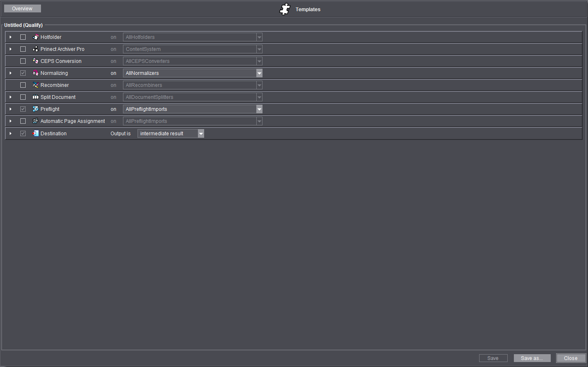Screen dimensions: 588x367
Task: Toggle the Destination checkbox
Action: pos(23,134)
